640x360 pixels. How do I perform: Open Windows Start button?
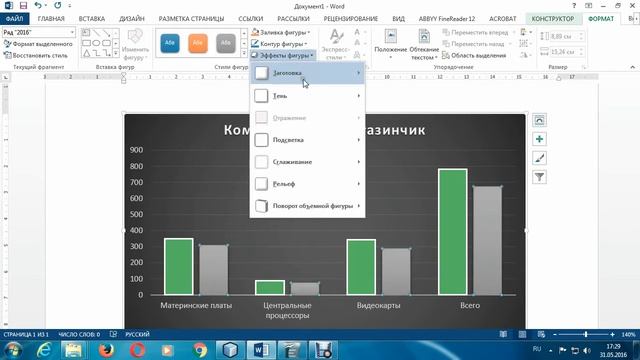pyautogui.click(x=13, y=350)
